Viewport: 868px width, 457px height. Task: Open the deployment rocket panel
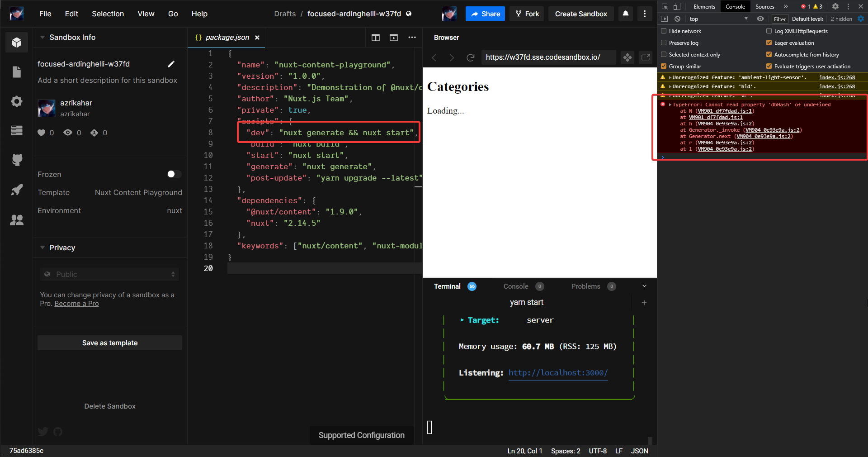coord(17,190)
